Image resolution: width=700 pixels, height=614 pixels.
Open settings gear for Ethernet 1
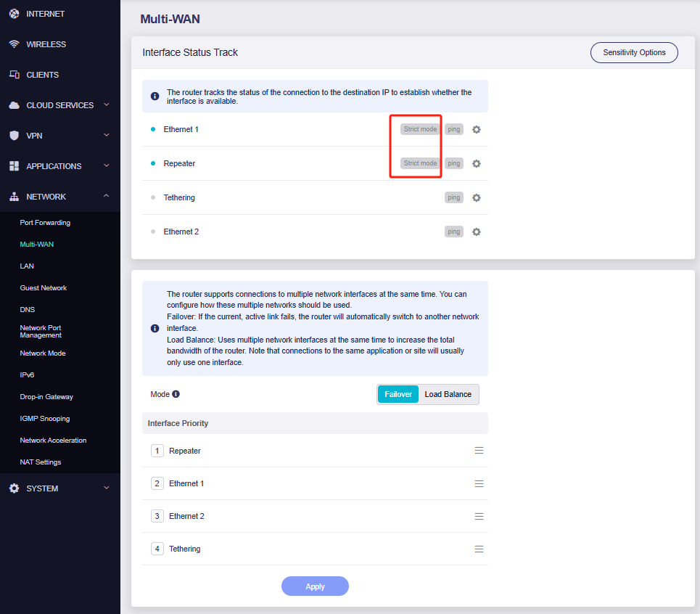tap(477, 129)
